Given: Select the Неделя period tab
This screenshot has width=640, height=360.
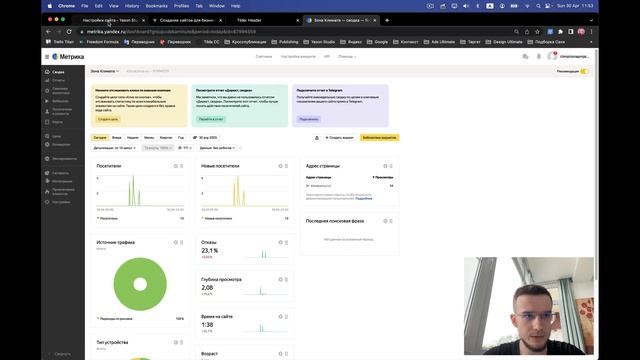Looking at the screenshot, I should point(133,138).
